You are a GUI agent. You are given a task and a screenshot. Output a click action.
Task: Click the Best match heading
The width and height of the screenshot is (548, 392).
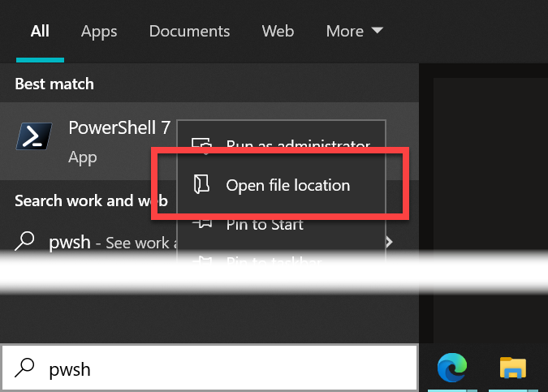54,84
